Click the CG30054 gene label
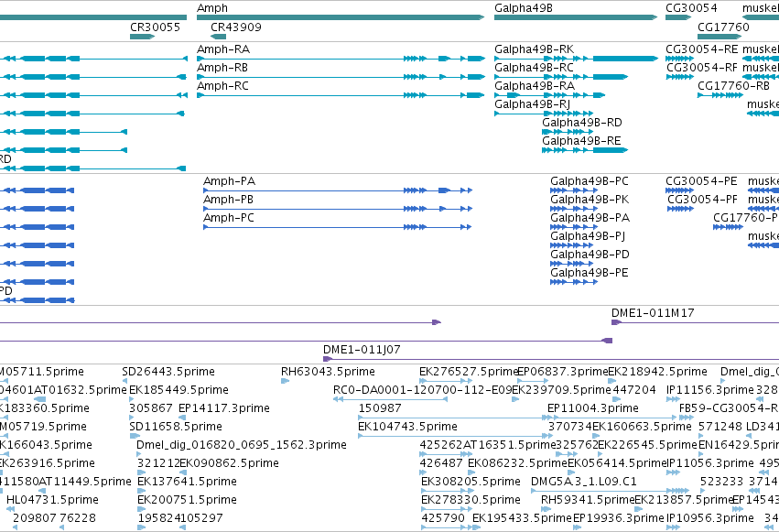779x532 pixels. (691, 8)
